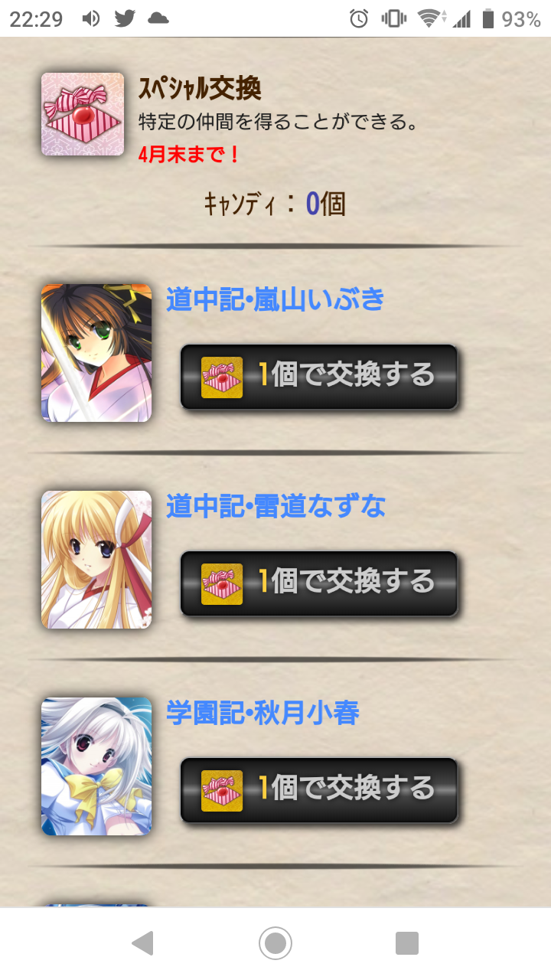Tap the cloud notification icon

(158, 18)
